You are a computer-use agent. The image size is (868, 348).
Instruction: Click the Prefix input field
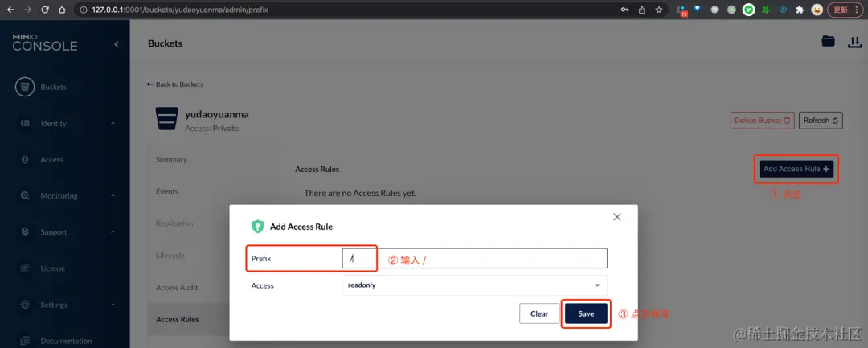(474, 258)
